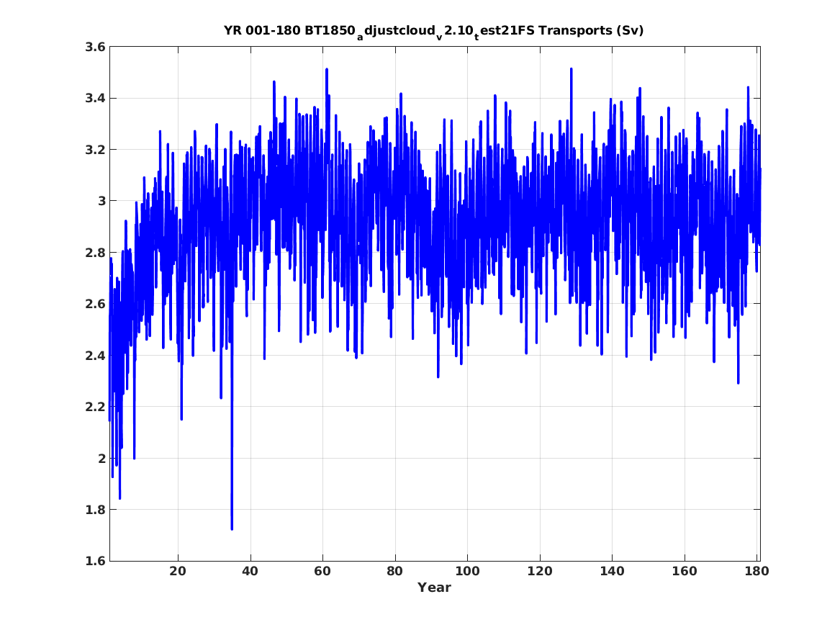Click x-axis tick label 100

pos(467,572)
